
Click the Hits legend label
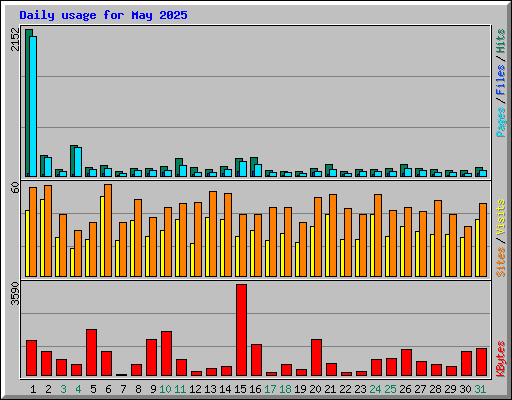(501, 41)
